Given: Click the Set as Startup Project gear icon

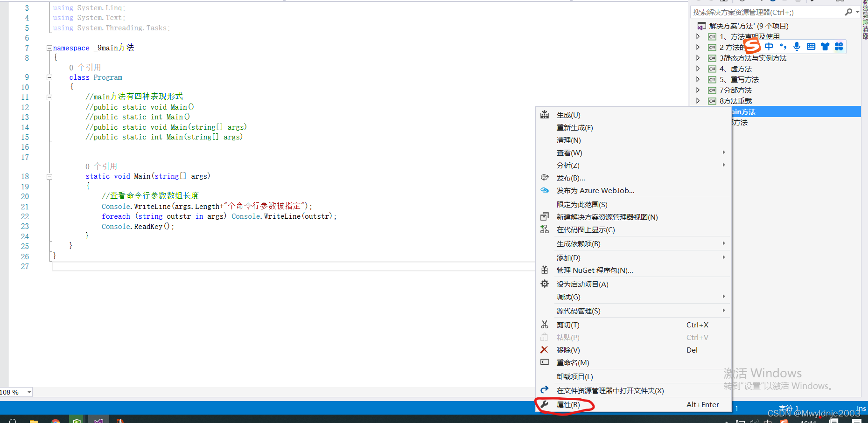Looking at the screenshot, I should pyautogui.click(x=544, y=284).
